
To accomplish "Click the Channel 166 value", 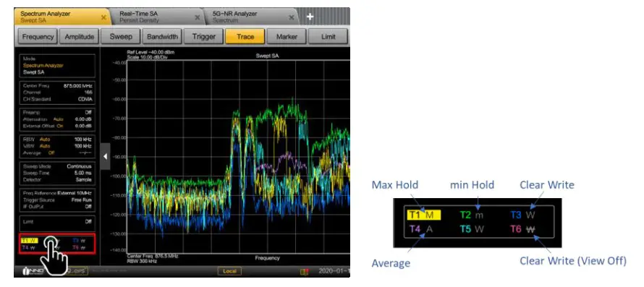I will coord(88,93).
